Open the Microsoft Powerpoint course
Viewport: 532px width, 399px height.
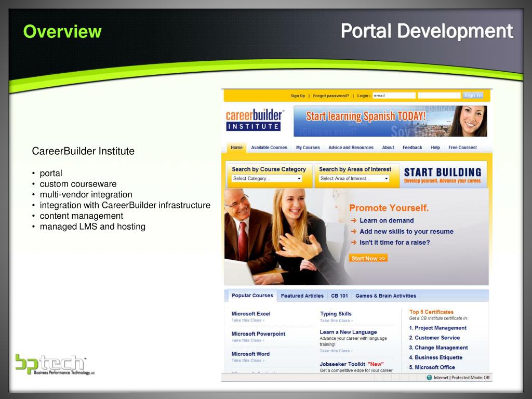click(x=258, y=334)
